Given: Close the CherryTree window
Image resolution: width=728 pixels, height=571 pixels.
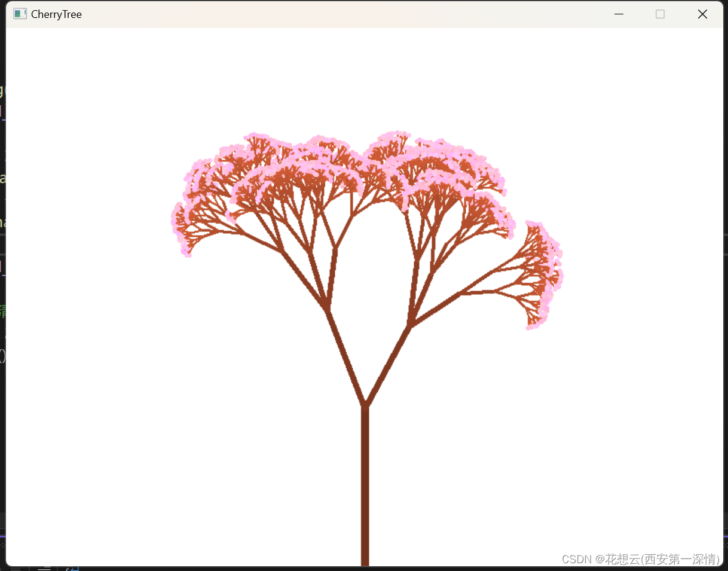Looking at the screenshot, I should click(x=702, y=14).
